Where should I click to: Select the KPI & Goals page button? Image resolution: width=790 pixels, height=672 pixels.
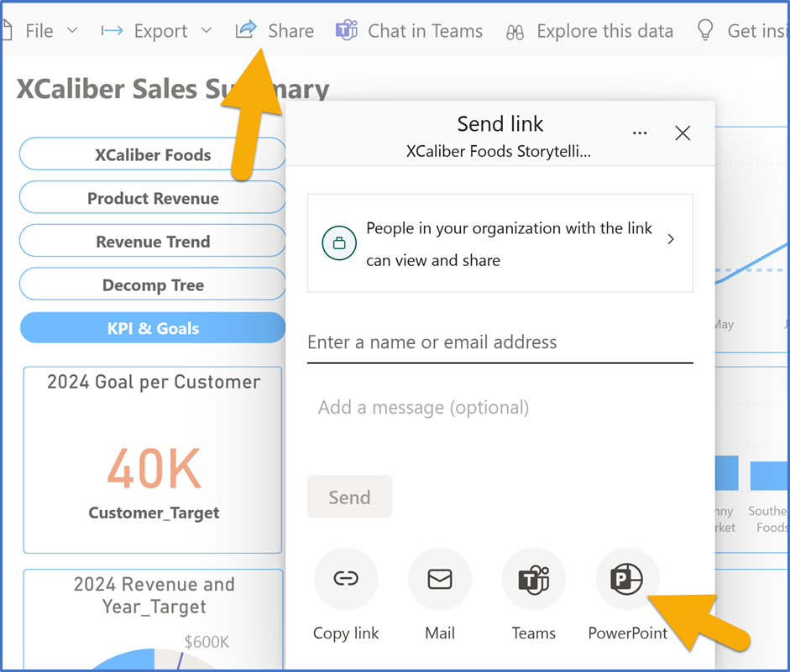[153, 328]
